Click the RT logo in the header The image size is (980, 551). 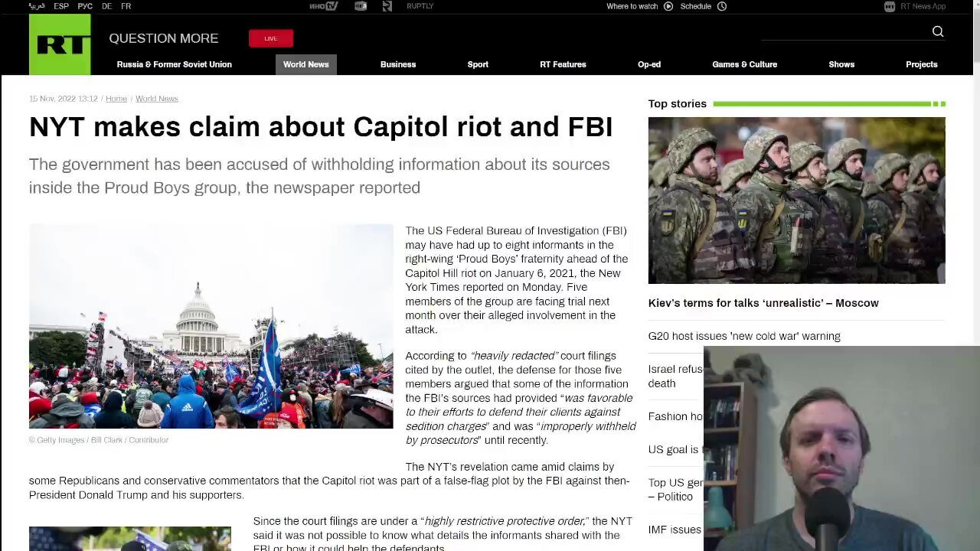pos(60,44)
